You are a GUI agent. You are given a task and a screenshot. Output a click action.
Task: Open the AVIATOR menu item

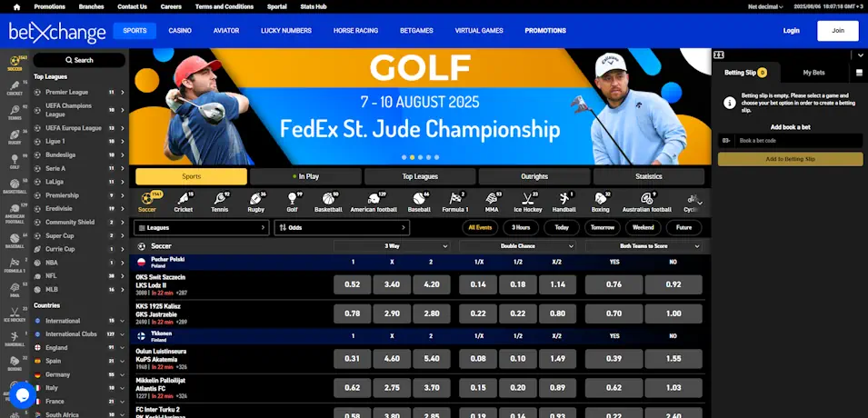point(225,31)
